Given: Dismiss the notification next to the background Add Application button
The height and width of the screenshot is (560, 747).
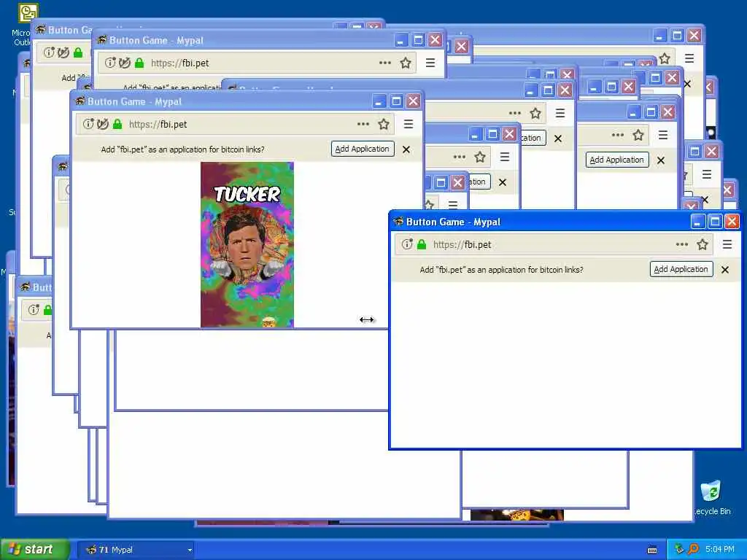Looking at the screenshot, I should coord(661,160).
